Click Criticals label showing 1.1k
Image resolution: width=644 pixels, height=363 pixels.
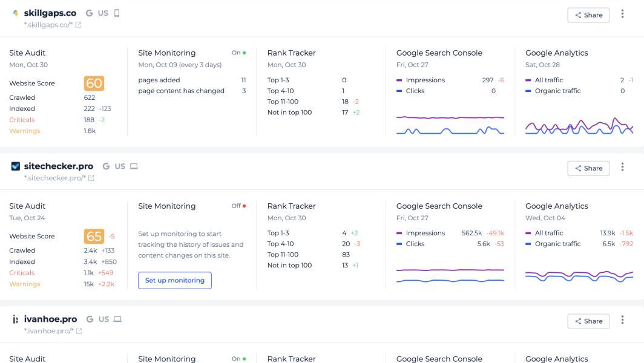[22, 273]
